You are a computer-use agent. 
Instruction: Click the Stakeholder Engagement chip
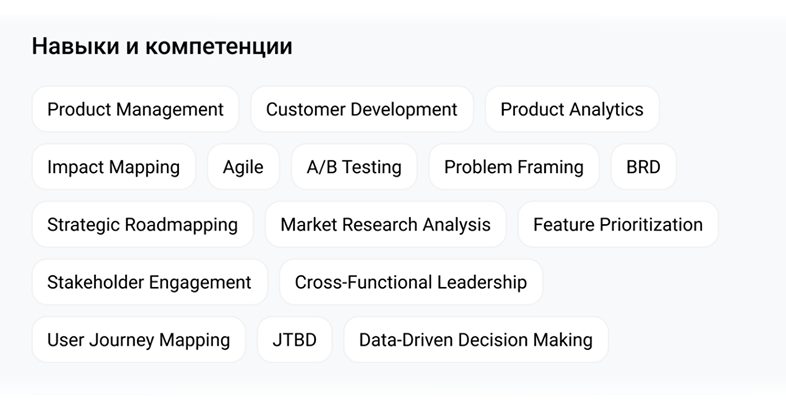[x=149, y=282]
